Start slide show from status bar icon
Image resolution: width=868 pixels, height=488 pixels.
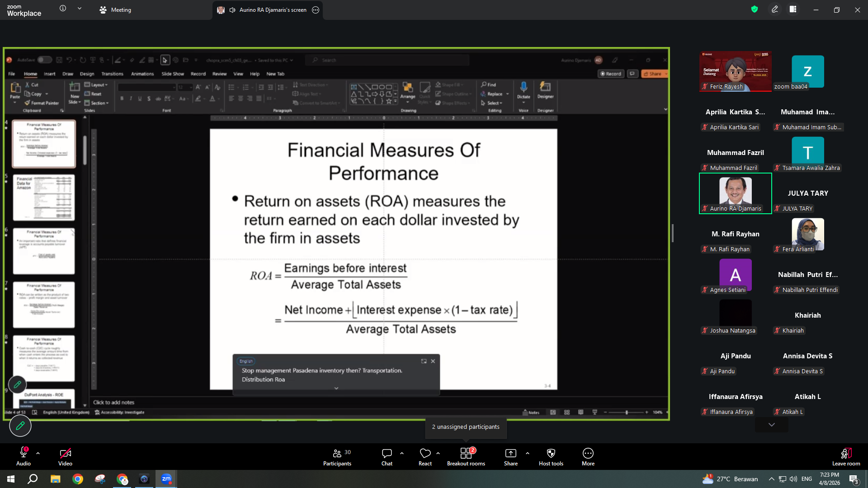pos(594,412)
